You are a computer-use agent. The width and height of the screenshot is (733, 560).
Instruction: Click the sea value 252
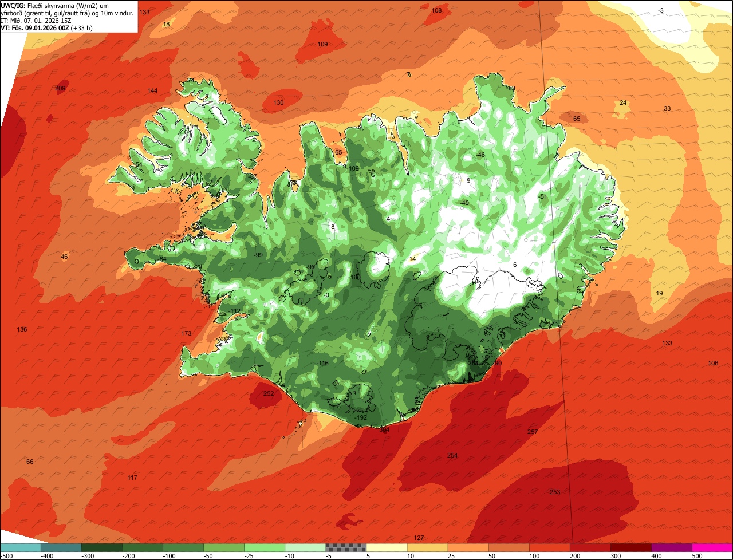[x=269, y=393]
